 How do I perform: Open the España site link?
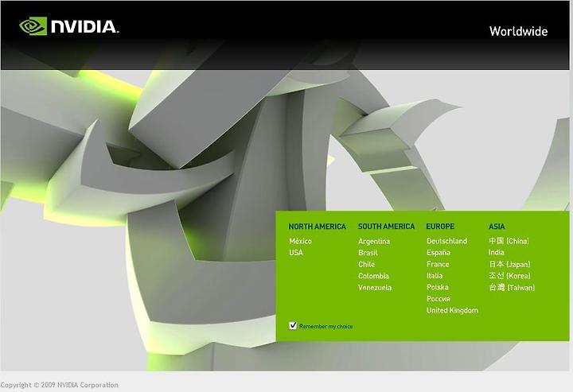point(439,253)
